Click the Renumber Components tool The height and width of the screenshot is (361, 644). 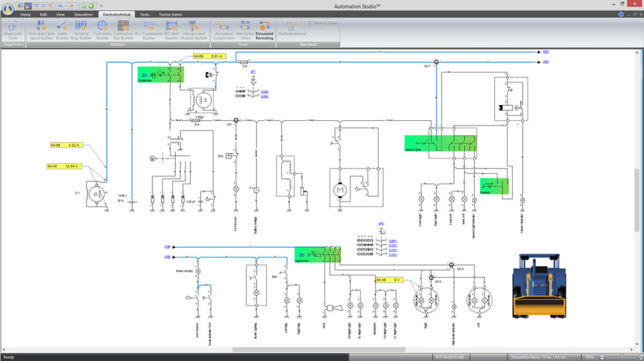point(223,31)
